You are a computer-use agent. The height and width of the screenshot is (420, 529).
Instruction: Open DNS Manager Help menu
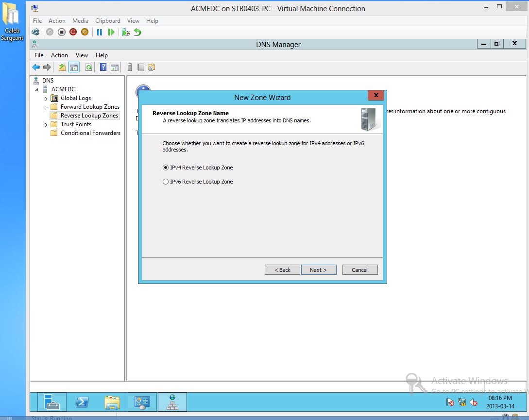102,55
